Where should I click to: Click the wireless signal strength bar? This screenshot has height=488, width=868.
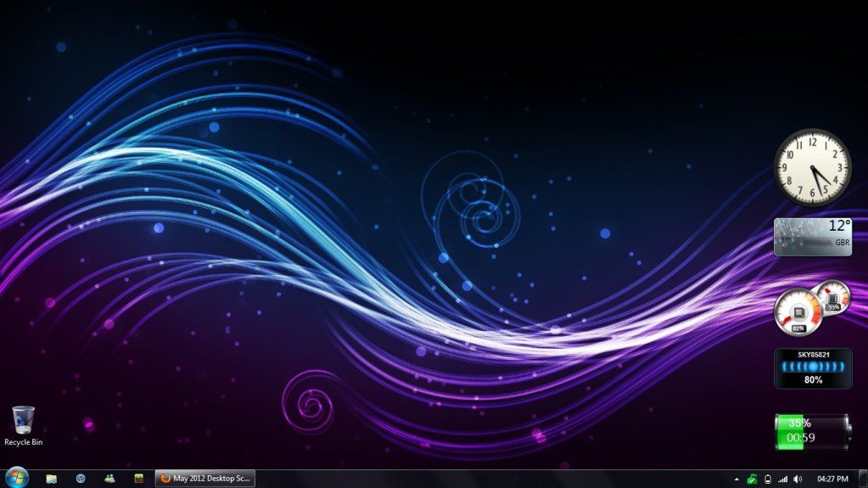(x=813, y=367)
